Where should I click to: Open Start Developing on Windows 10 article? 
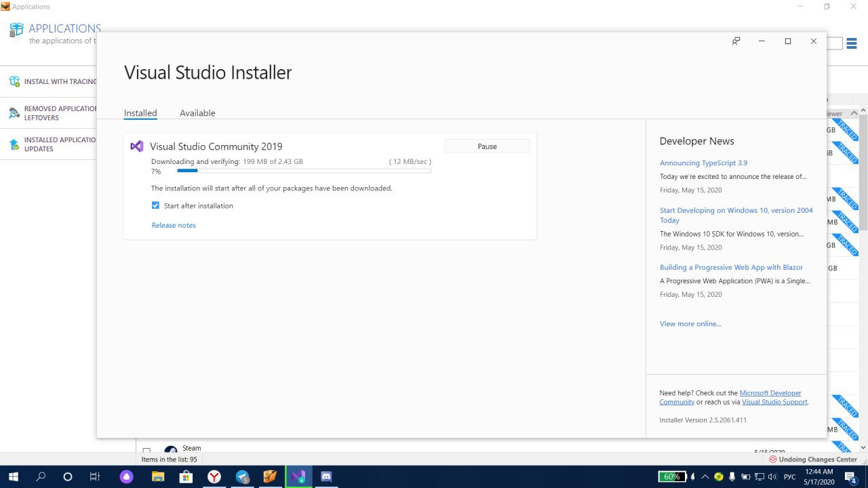[x=736, y=215]
